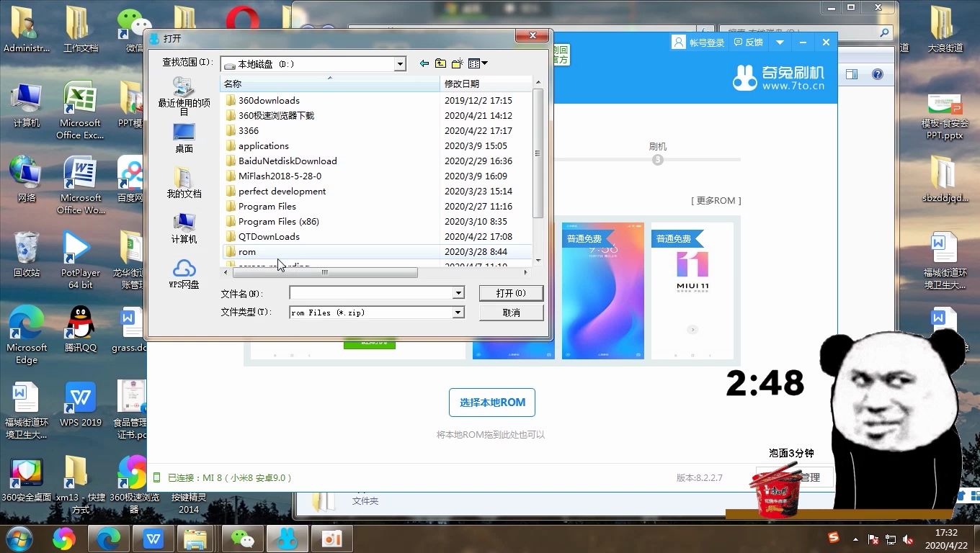This screenshot has width=980, height=553.
Task: Open Microsoft Edge from the taskbar
Action: [109, 538]
